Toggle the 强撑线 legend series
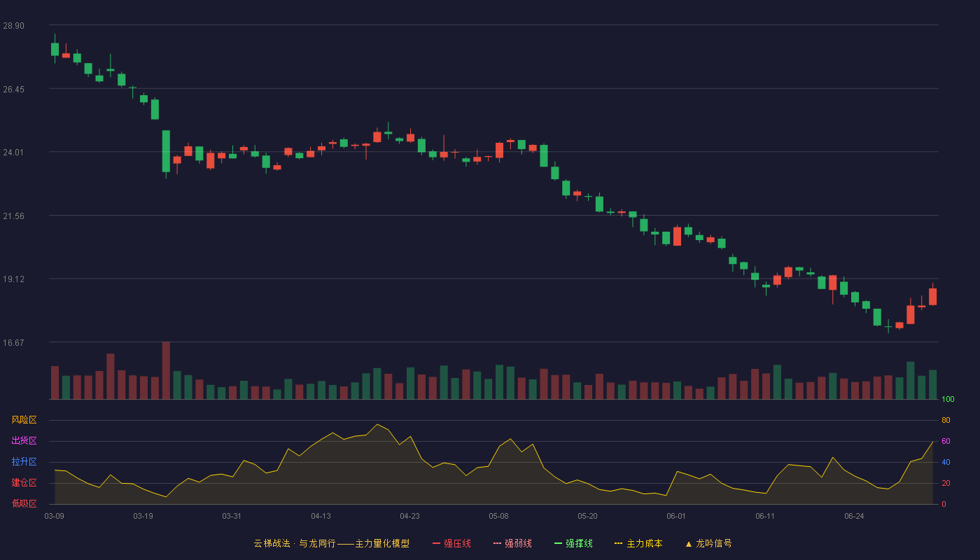 (x=573, y=543)
